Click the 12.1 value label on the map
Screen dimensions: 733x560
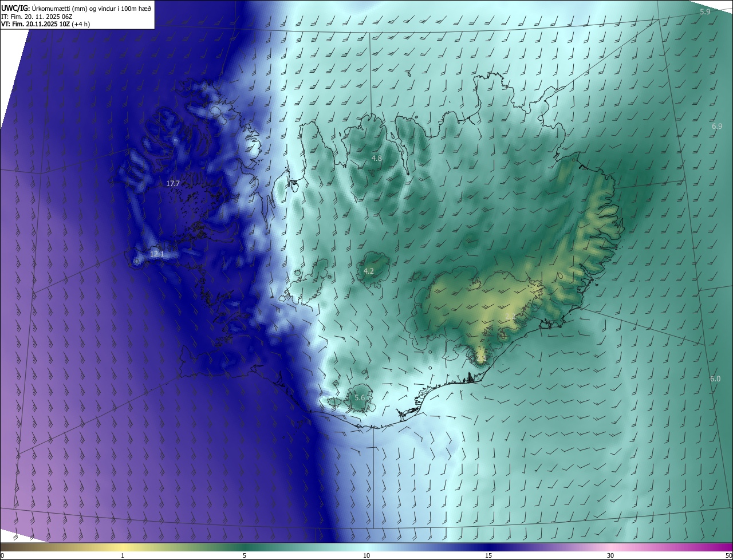click(x=157, y=254)
